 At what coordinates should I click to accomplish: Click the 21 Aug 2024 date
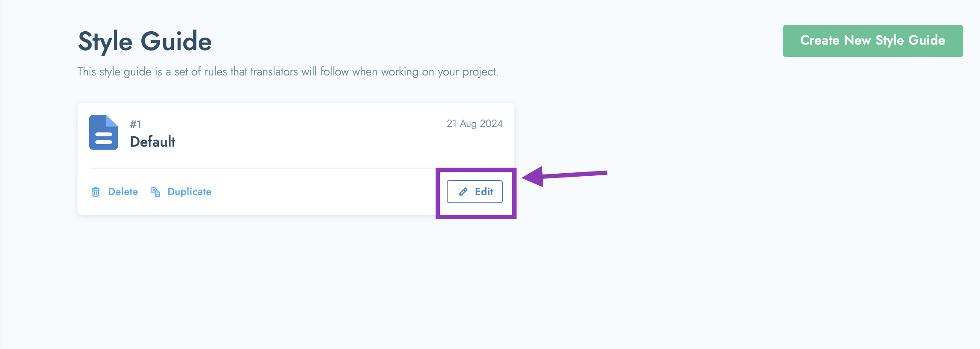point(475,123)
